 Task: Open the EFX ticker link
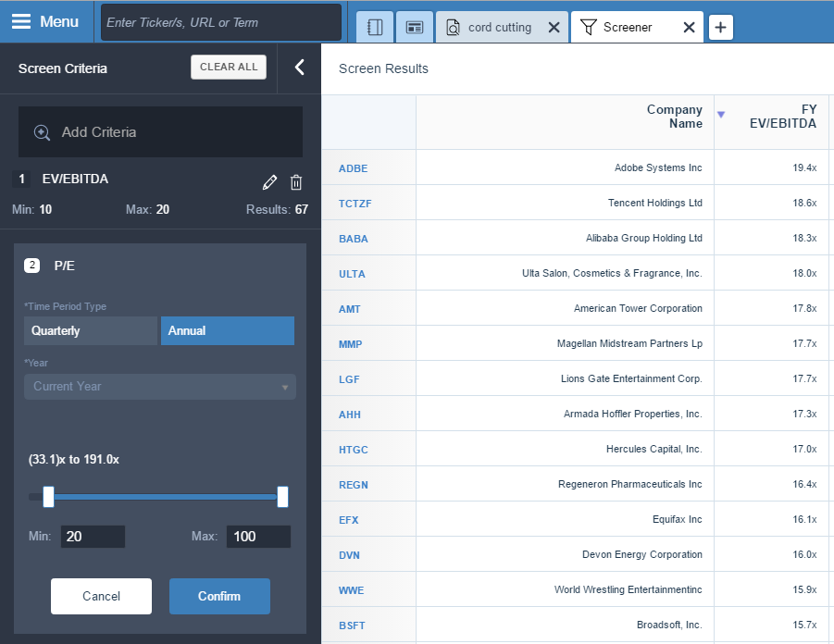tap(348, 520)
